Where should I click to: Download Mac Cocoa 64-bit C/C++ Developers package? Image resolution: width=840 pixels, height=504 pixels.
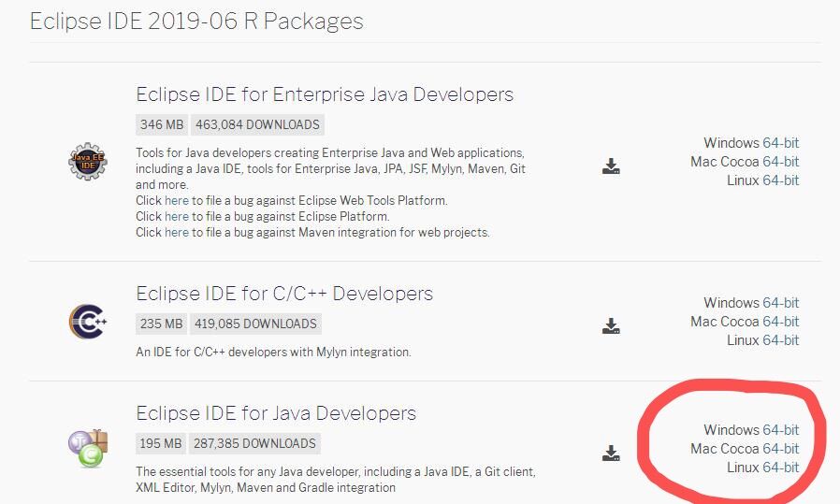tap(780, 322)
